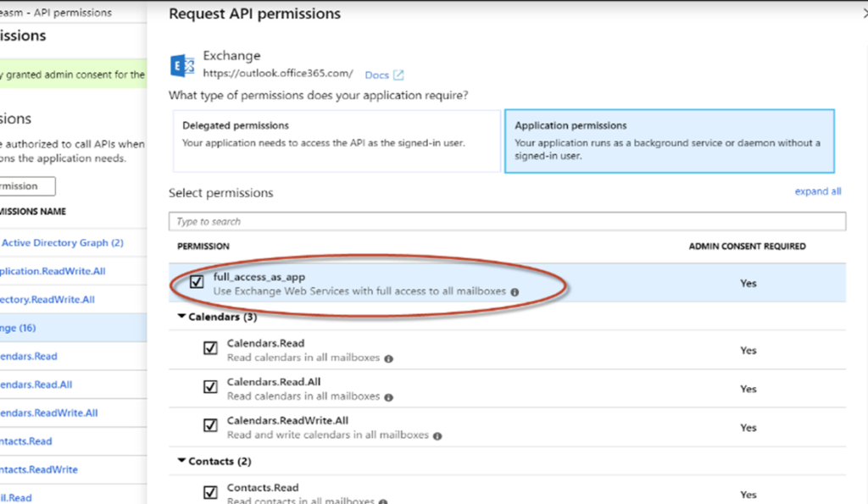Click the info icon next to Calendars.Read.All
This screenshot has height=504, width=868.
coord(389,397)
